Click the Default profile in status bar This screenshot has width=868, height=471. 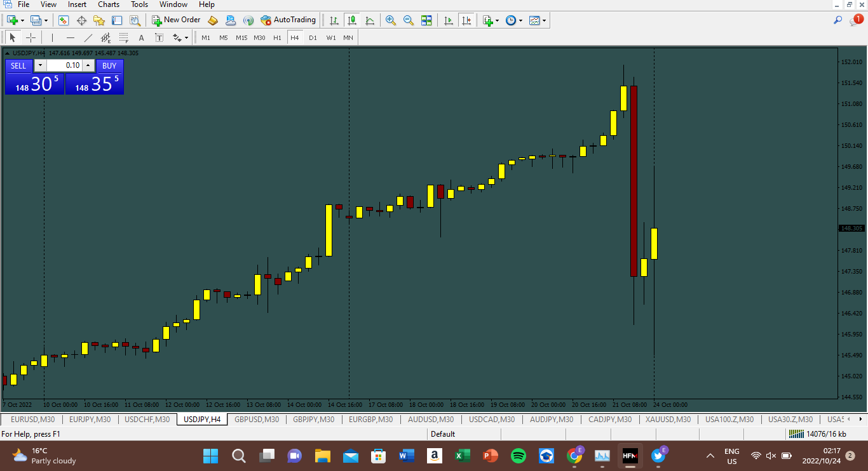tap(443, 434)
